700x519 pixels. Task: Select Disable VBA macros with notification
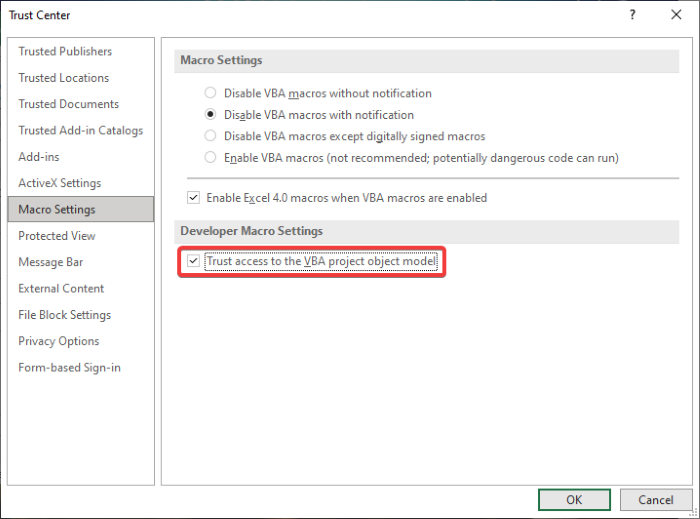[210, 115]
